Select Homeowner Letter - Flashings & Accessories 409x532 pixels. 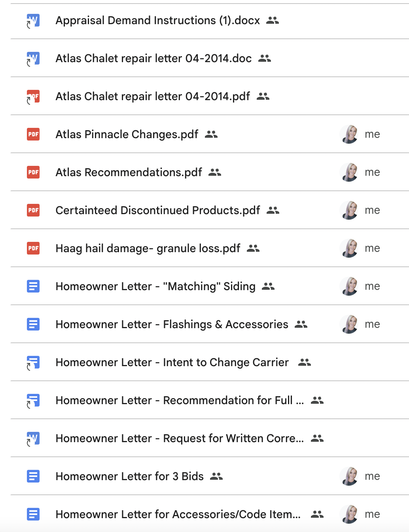tap(172, 324)
